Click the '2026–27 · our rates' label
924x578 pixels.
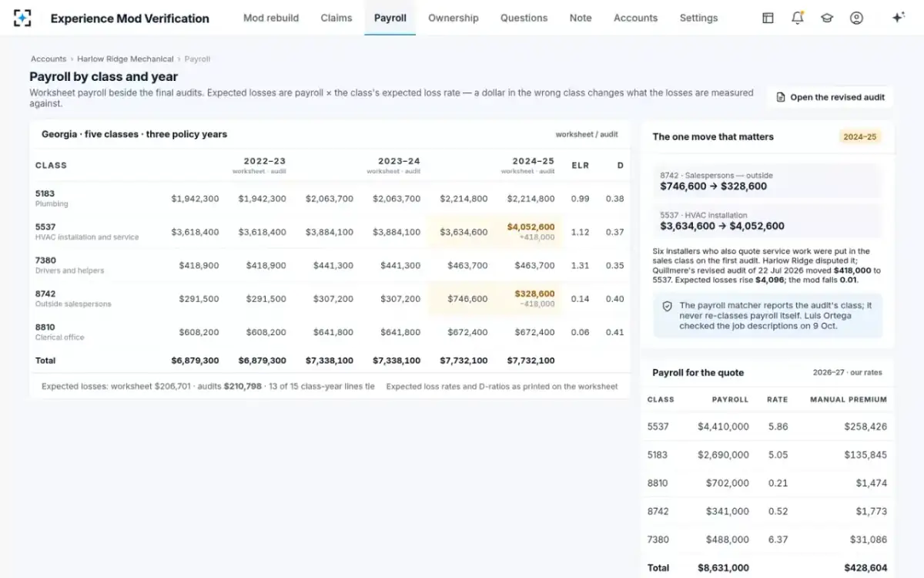(848, 372)
